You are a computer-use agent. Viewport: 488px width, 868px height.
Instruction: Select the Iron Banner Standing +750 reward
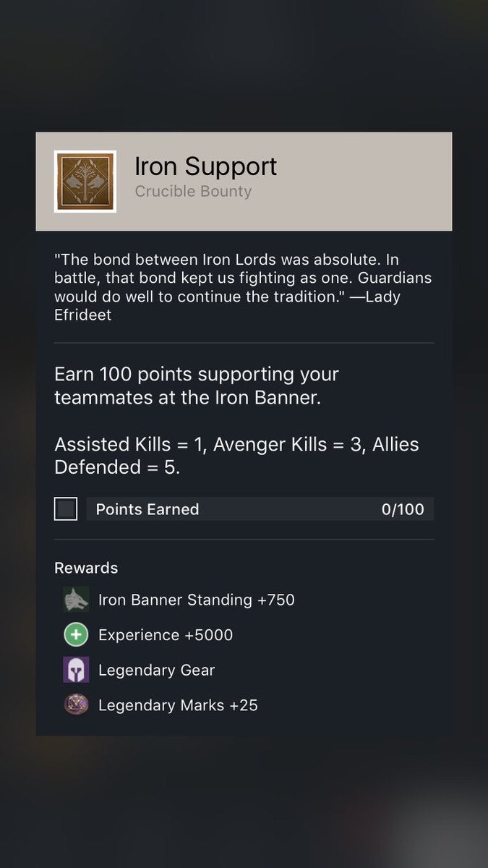click(x=196, y=600)
